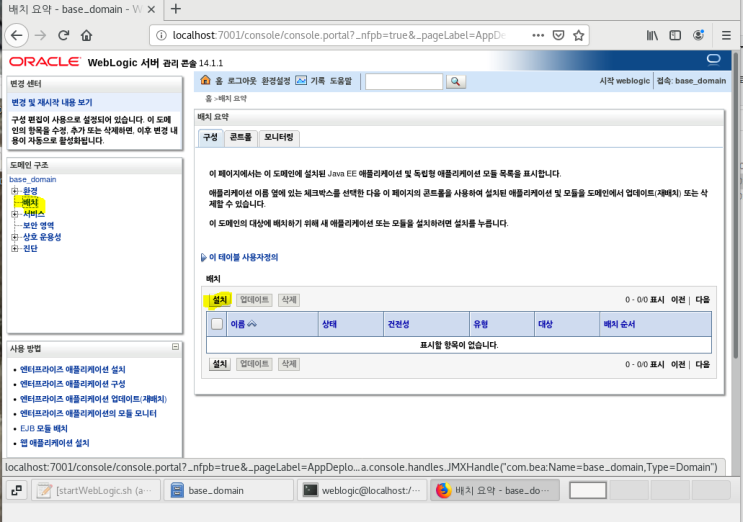Screen dimensions: 743x522
Task: Tick the select-all checkbox in table header
Action: [217, 324]
